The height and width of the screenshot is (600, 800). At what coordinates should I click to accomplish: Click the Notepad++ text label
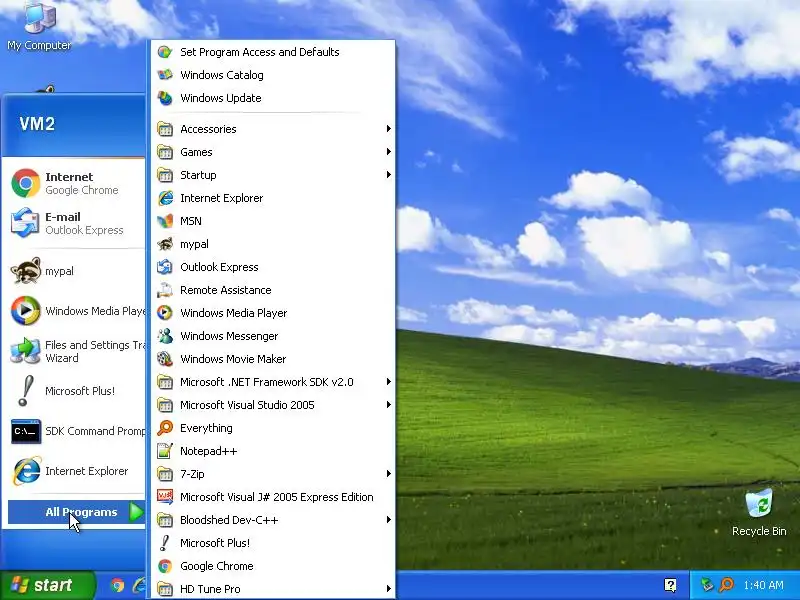click(x=208, y=451)
